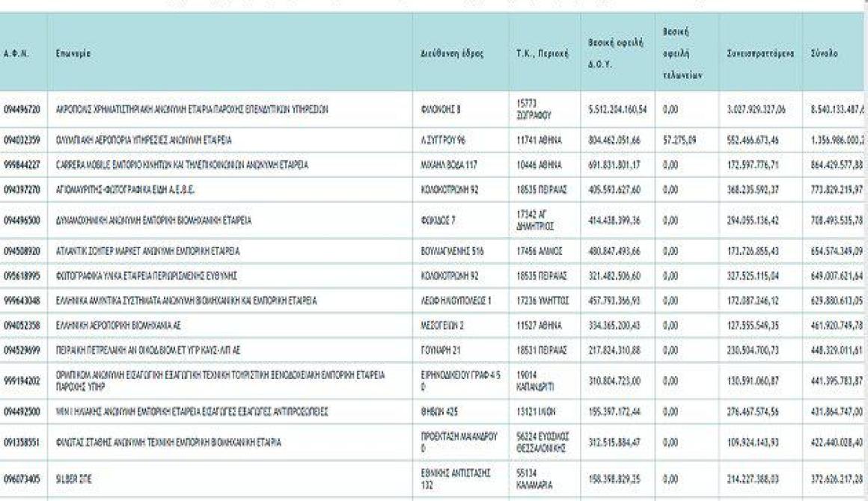This screenshot has width=868, height=501.
Task: Click total value 461.920.749,78
Action: pyautogui.click(x=837, y=326)
